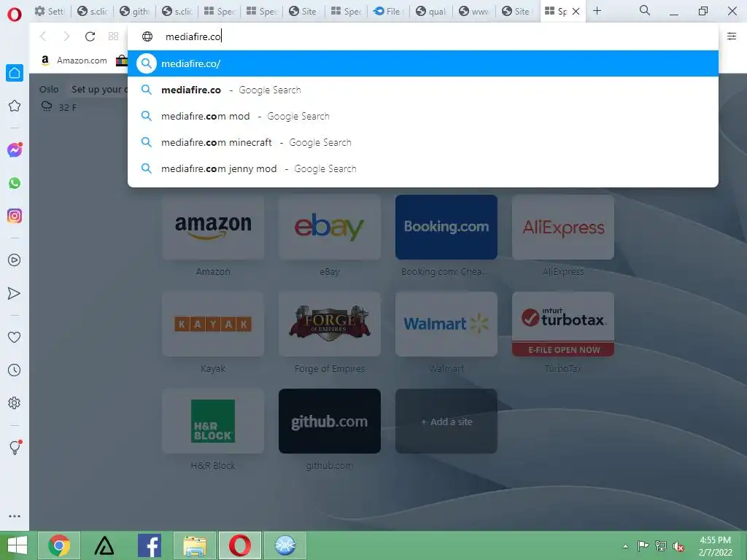747x560 pixels.
Task: Open the Amazon speed dial tile
Action: (x=213, y=227)
